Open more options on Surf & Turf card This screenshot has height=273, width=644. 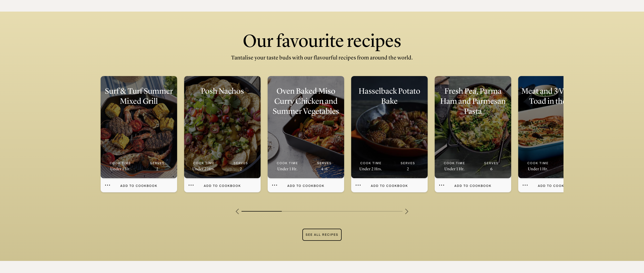(x=108, y=185)
